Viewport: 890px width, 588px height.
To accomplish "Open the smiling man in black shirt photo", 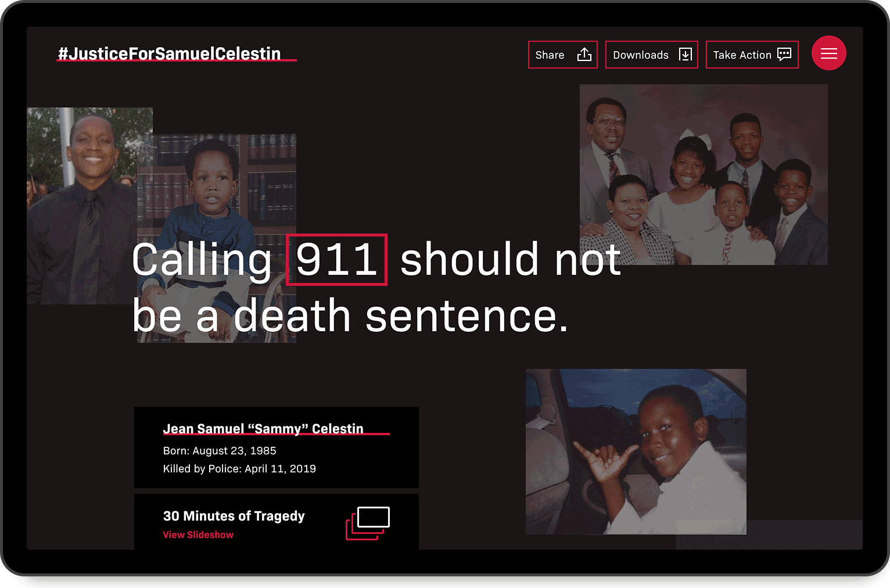I will tap(81, 206).
